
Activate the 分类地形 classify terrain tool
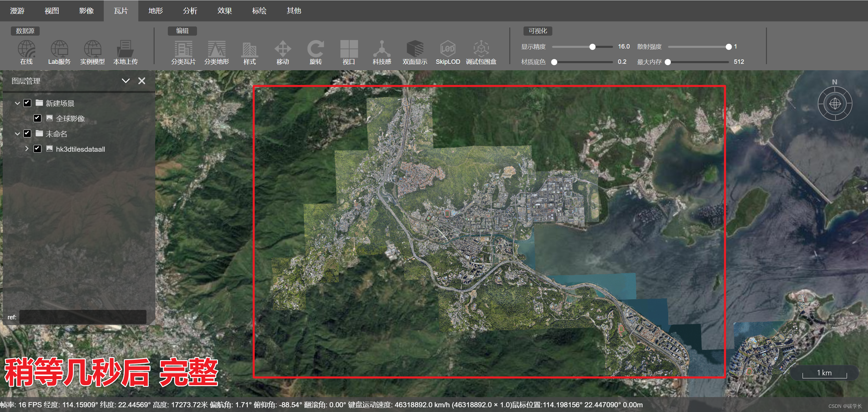[x=217, y=53]
